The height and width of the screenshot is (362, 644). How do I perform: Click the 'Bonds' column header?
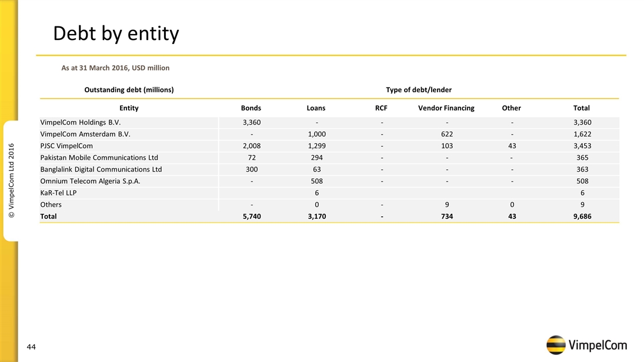[251, 108]
